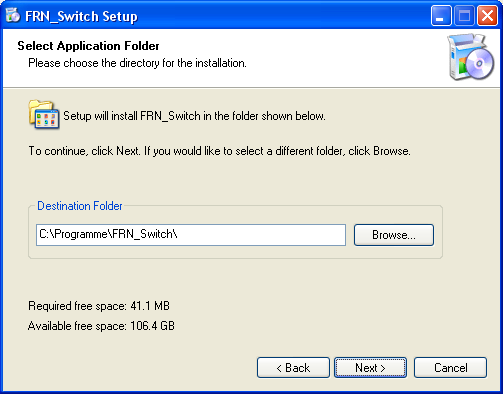
Task: Click the end of the C:\Programme\FRN_Switch\ path
Action: click(x=177, y=234)
